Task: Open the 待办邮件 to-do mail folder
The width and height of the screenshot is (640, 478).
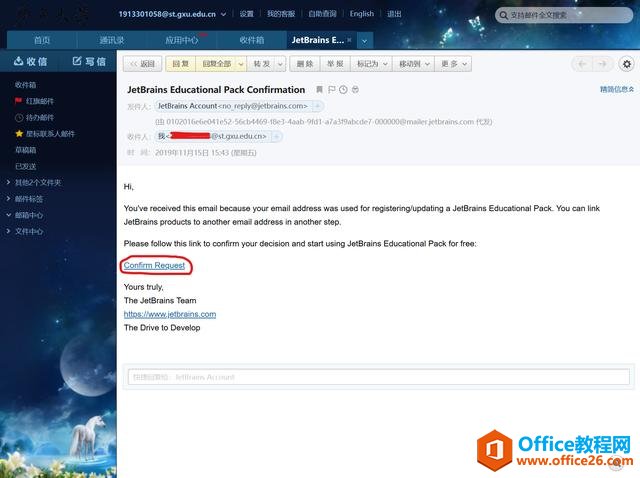Action: 34,118
